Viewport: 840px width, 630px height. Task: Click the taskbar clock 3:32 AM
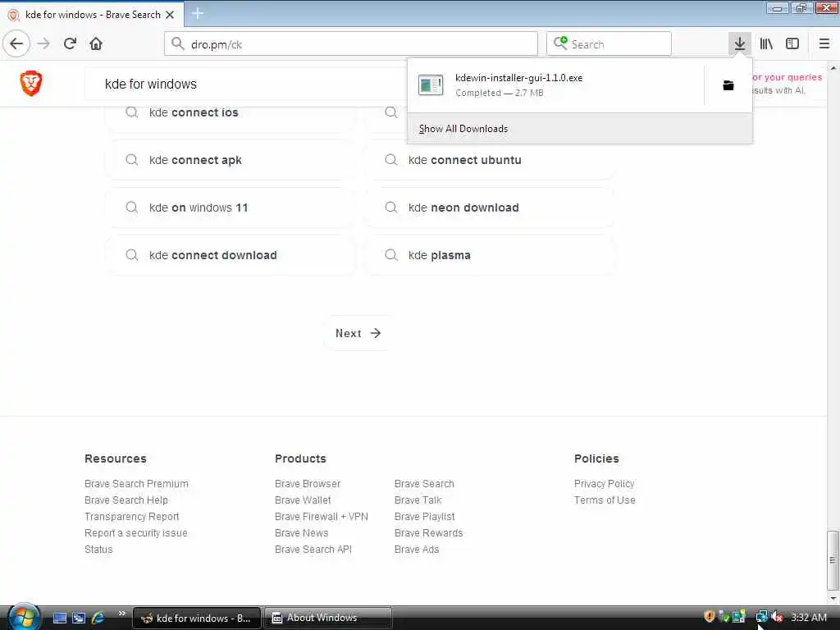coord(809,617)
